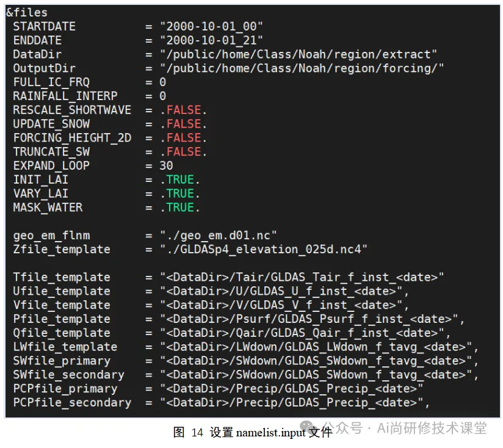Click the Ai尚研修技术课堂 watermark text
The height and width of the screenshot is (448, 503).
[432, 428]
